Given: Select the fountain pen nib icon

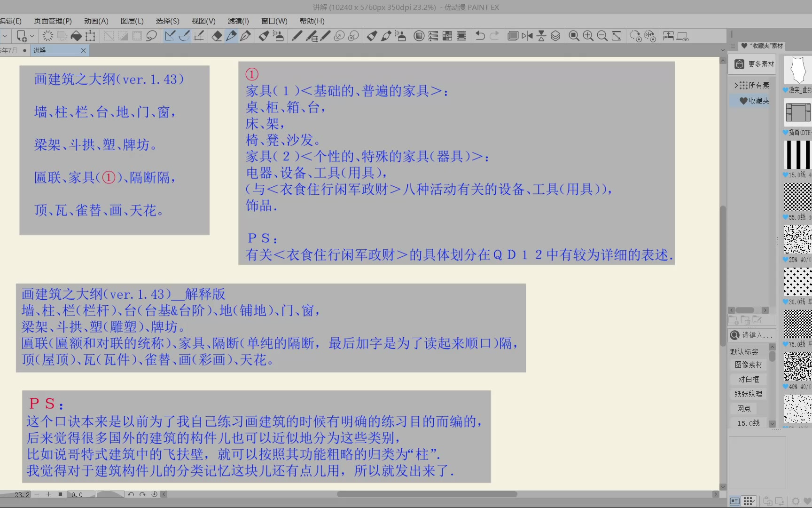Looking at the screenshot, I should pos(245,36).
